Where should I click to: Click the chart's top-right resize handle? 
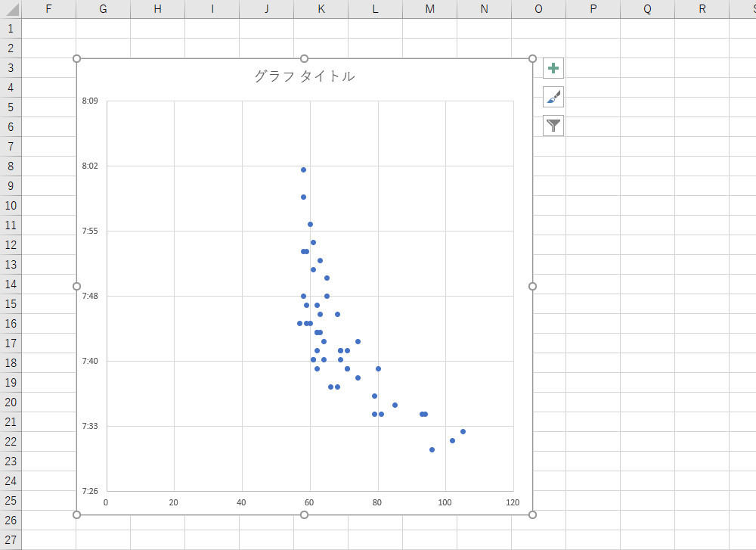coord(532,59)
